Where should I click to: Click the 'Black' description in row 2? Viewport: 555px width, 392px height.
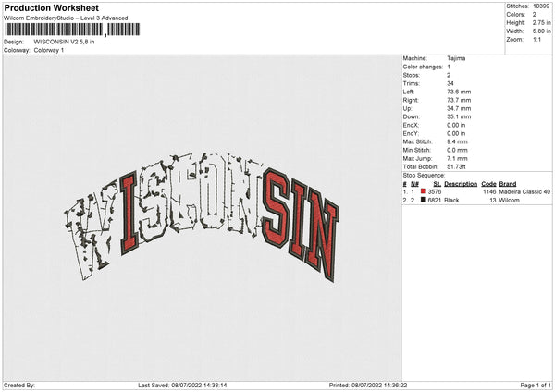pos(451,200)
